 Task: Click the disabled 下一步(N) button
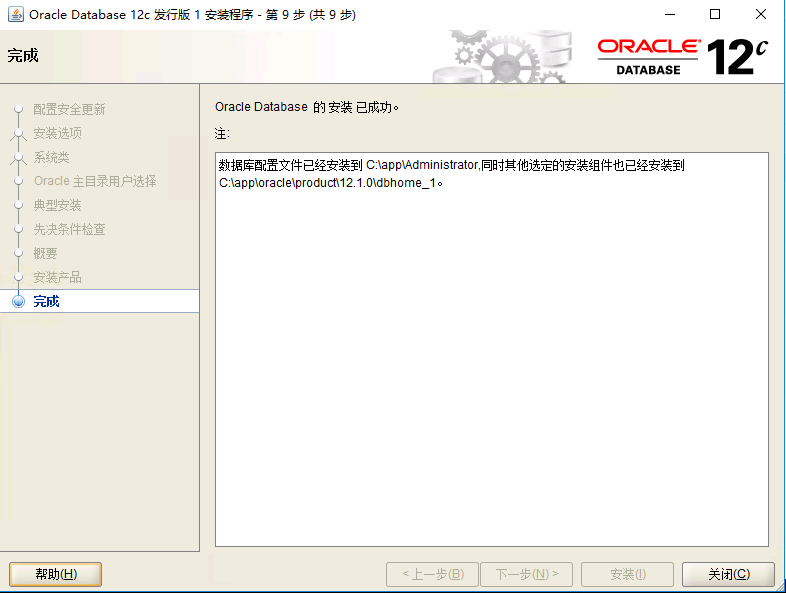[x=526, y=574]
